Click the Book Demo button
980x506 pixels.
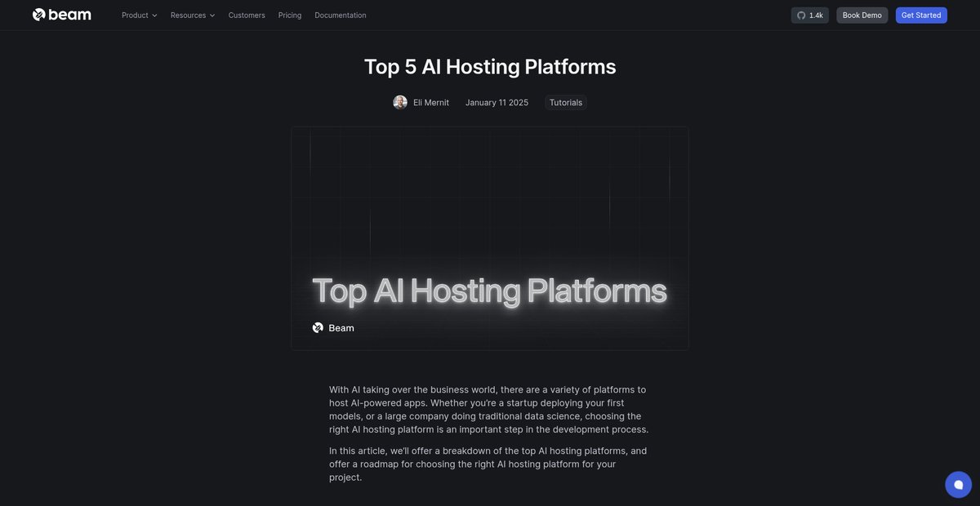coord(862,15)
